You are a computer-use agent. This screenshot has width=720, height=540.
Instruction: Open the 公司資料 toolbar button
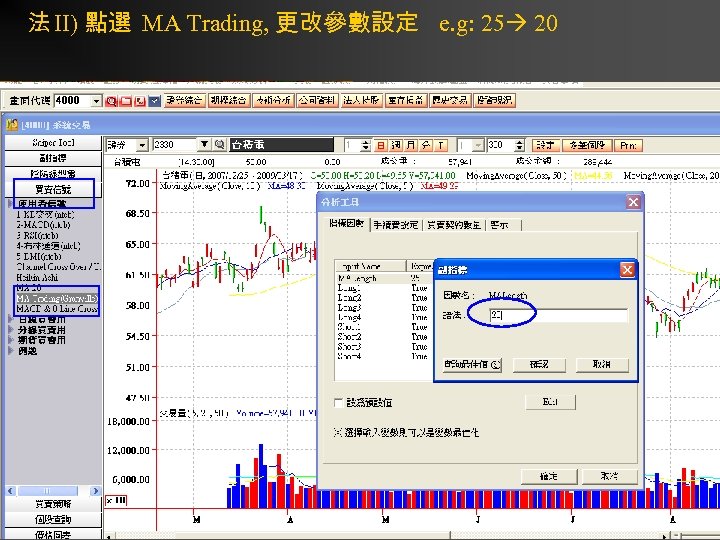[x=317, y=101]
